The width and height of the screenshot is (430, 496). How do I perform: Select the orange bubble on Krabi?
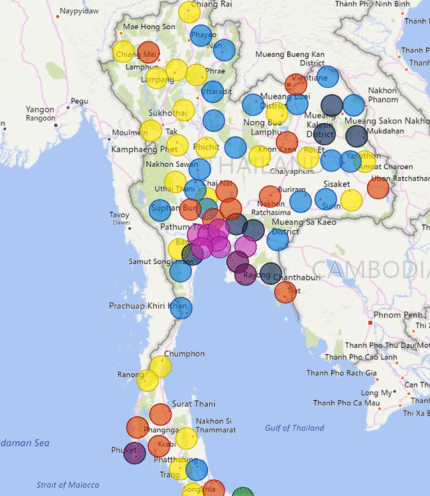(x=159, y=446)
